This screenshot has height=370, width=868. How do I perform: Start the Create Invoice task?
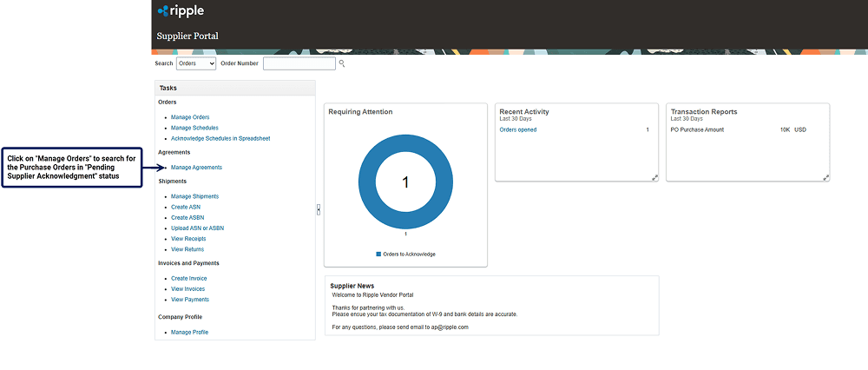tap(188, 279)
